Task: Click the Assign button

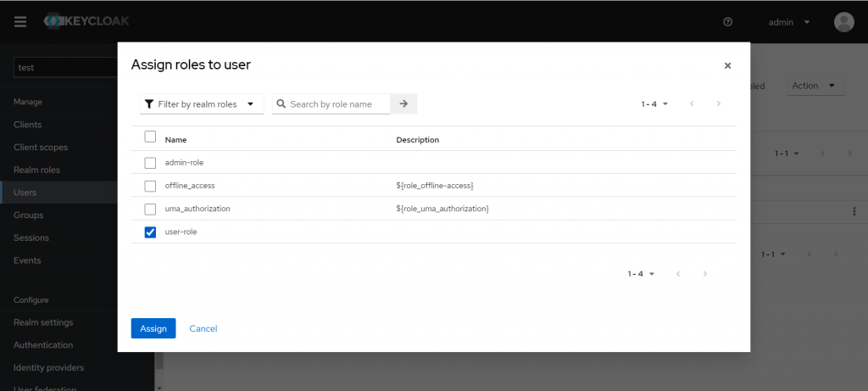Action: pyautogui.click(x=153, y=328)
